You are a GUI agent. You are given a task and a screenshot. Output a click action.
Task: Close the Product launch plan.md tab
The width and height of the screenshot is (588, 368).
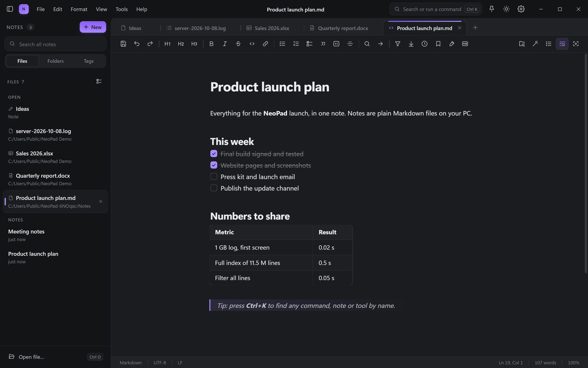[x=459, y=28]
